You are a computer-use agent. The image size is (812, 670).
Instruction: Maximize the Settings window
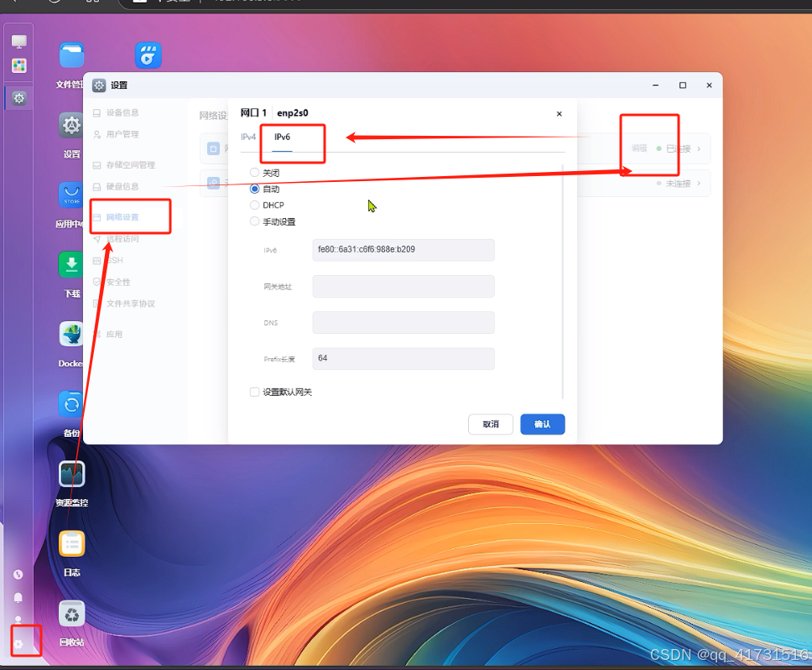[683, 86]
